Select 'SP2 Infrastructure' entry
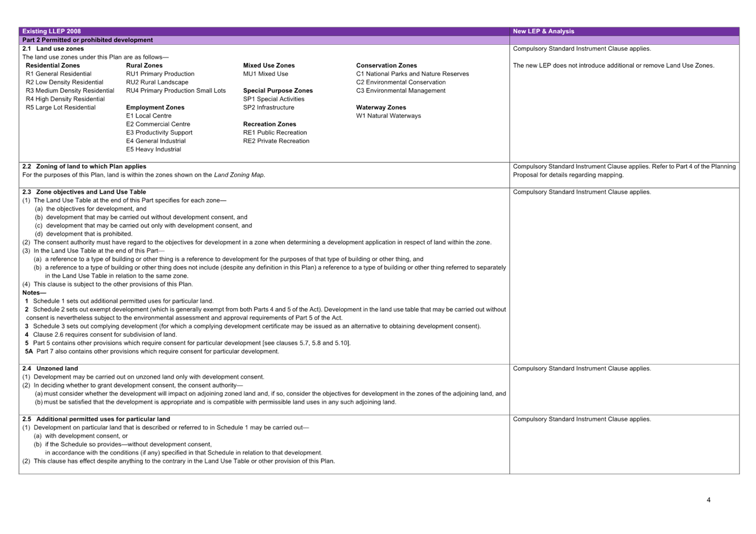 (269, 108)
